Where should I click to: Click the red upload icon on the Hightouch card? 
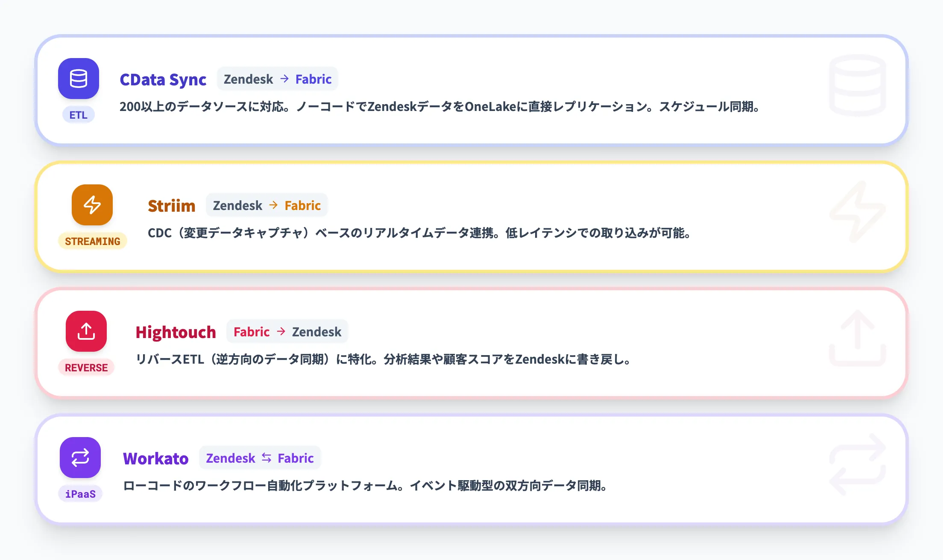point(85,331)
